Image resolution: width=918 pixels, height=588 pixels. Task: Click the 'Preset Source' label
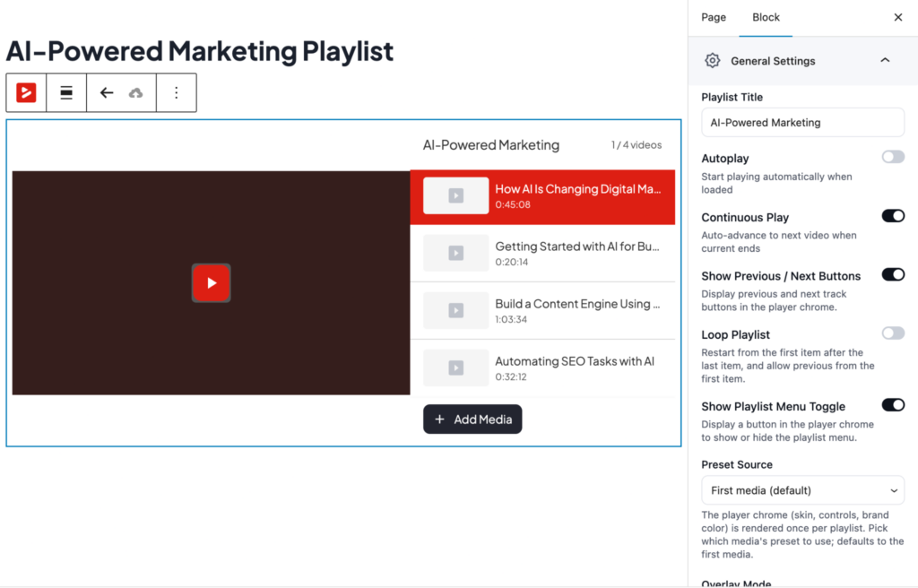(737, 464)
